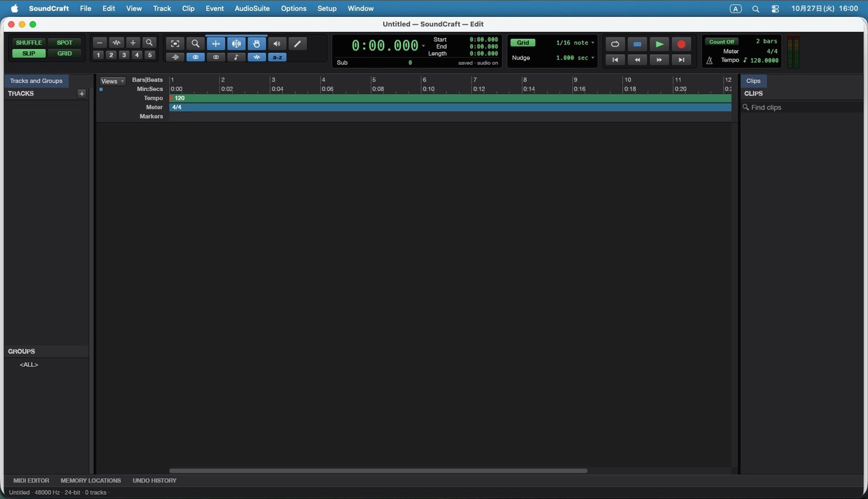The image size is (868, 499).
Task: Click the audio waveform zoom icon
Action: 116,43
